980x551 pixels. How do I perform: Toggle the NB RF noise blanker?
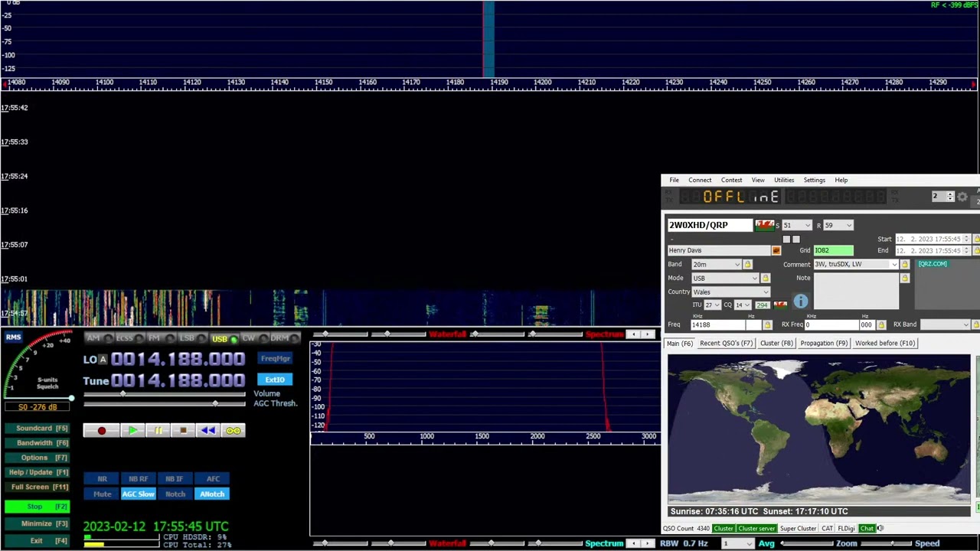click(138, 479)
